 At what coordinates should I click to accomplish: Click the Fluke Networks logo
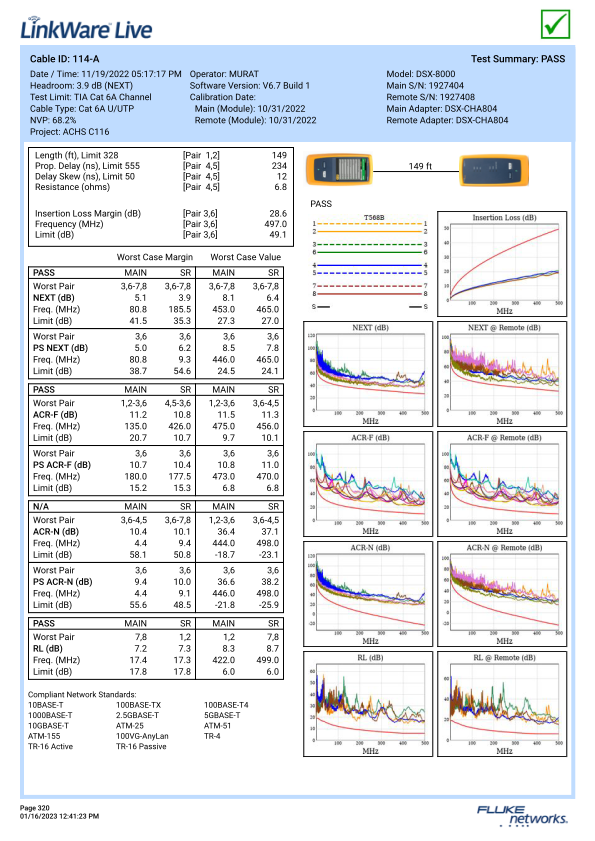click(522, 814)
